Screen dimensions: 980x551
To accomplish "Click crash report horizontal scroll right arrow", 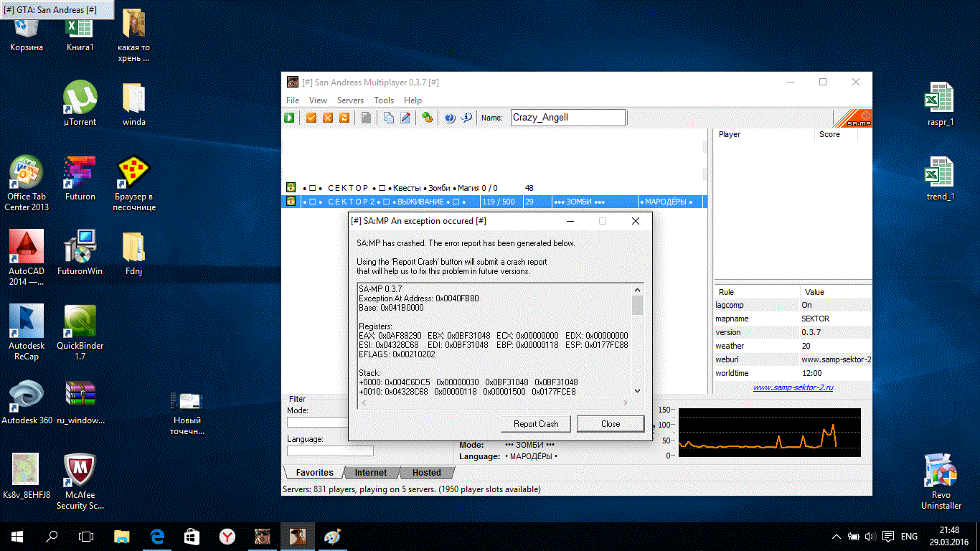I will tap(626, 402).
